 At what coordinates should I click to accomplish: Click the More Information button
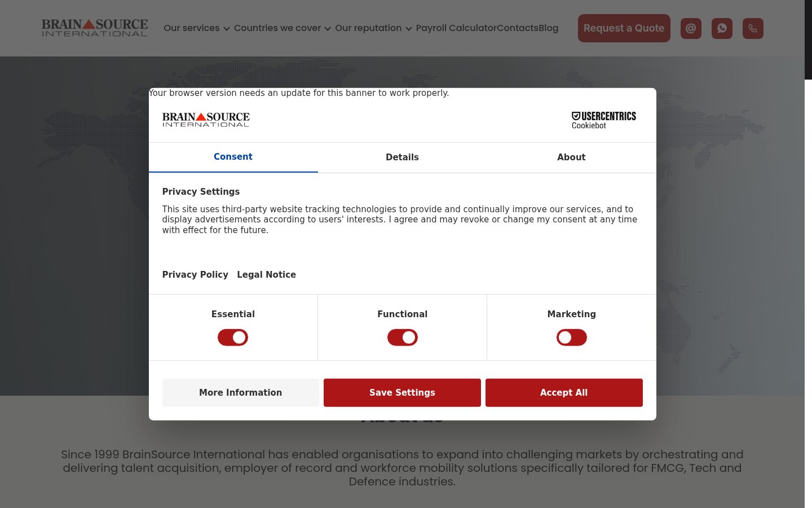240,393
